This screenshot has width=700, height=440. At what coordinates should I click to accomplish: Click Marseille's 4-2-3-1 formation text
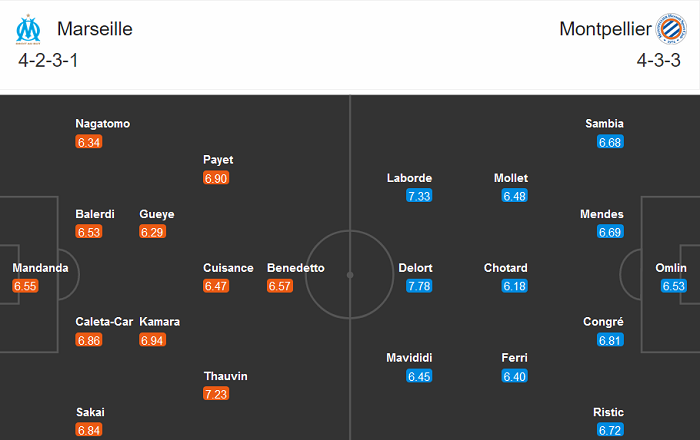tap(51, 61)
